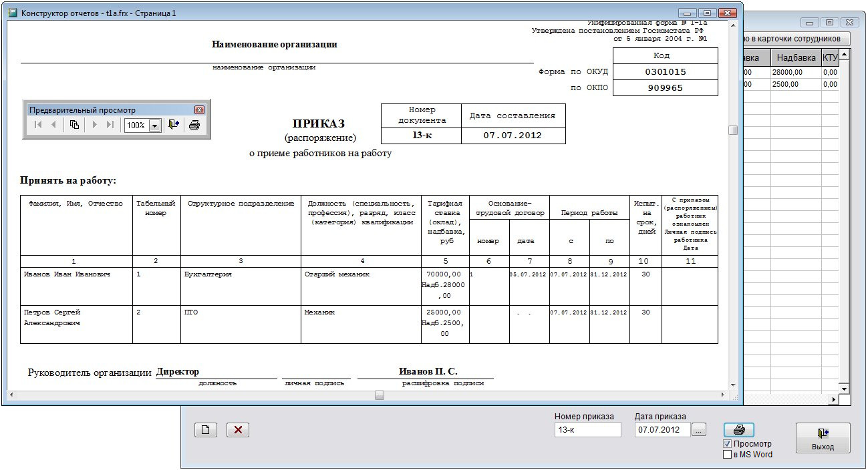Toggle the Просмотр checkbox
The width and height of the screenshot is (868, 470).
728,444
